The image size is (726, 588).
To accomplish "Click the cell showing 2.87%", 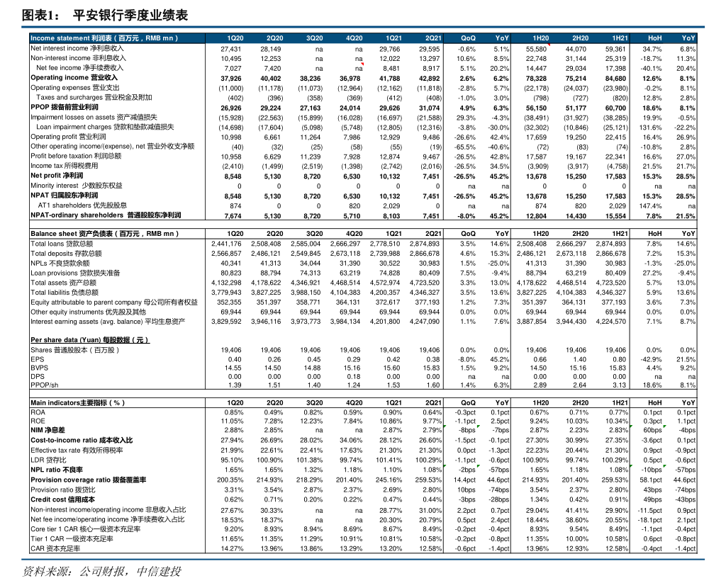I will click(539, 430).
